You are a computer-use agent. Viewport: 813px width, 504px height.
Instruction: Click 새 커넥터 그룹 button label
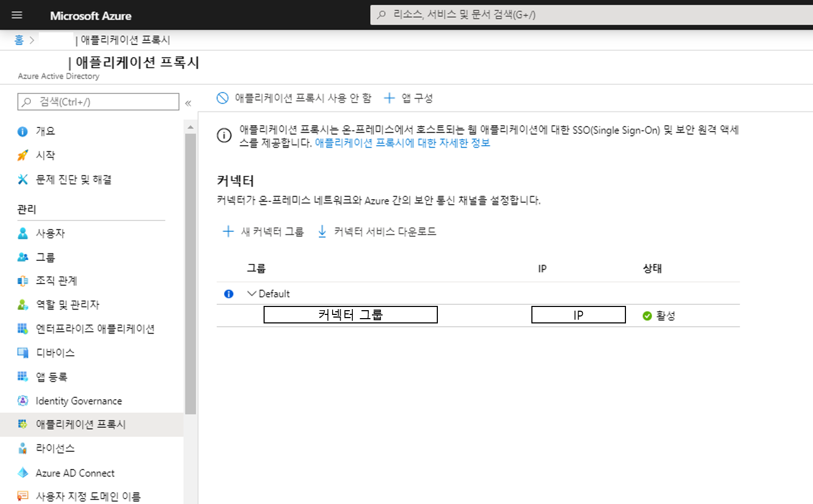coord(273,232)
